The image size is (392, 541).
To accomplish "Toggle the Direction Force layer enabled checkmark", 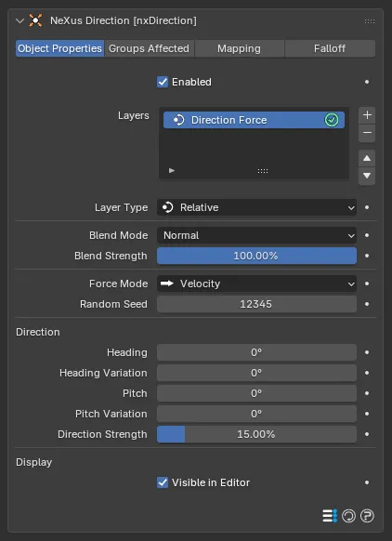I will [x=332, y=120].
